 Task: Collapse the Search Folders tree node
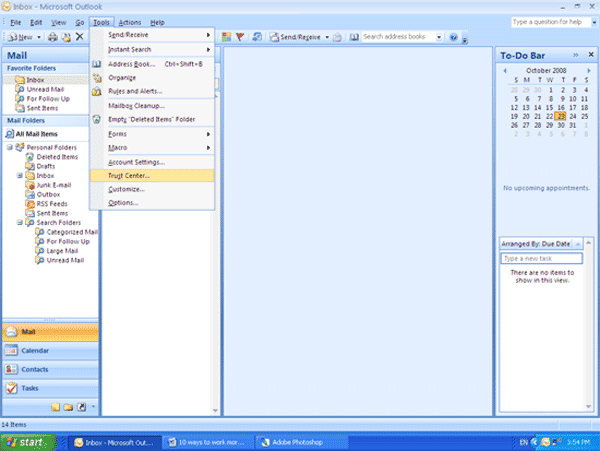tap(20, 222)
